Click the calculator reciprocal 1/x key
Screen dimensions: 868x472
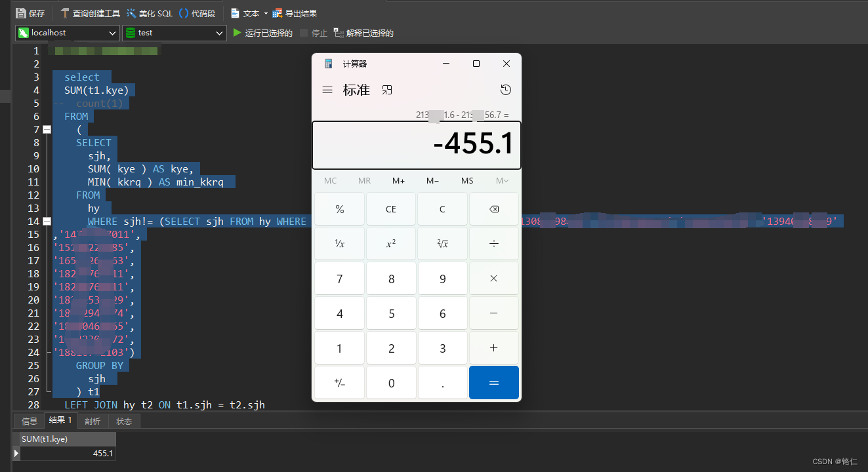pyautogui.click(x=339, y=244)
